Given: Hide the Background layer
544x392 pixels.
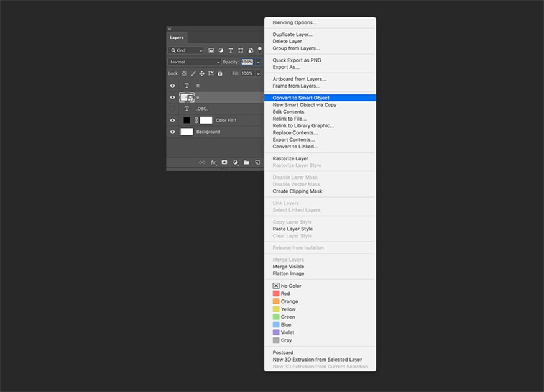Looking at the screenshot, I should click(173, 132).
